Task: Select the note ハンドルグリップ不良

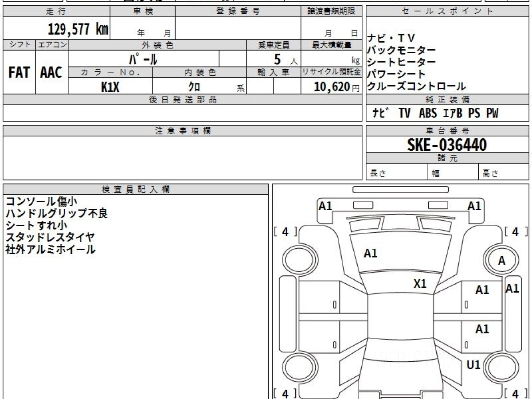Action: 56,213
